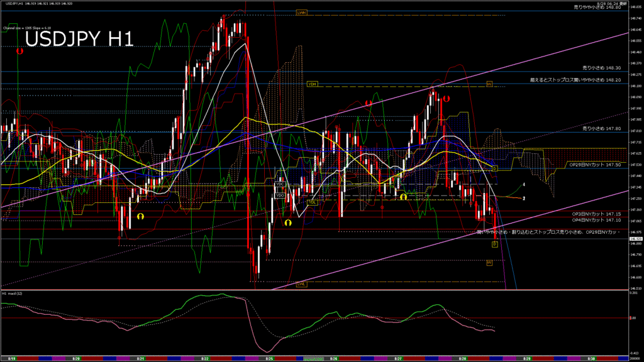
Task: Click the H1 macd (12) indicator label
Action: point(13,293)
